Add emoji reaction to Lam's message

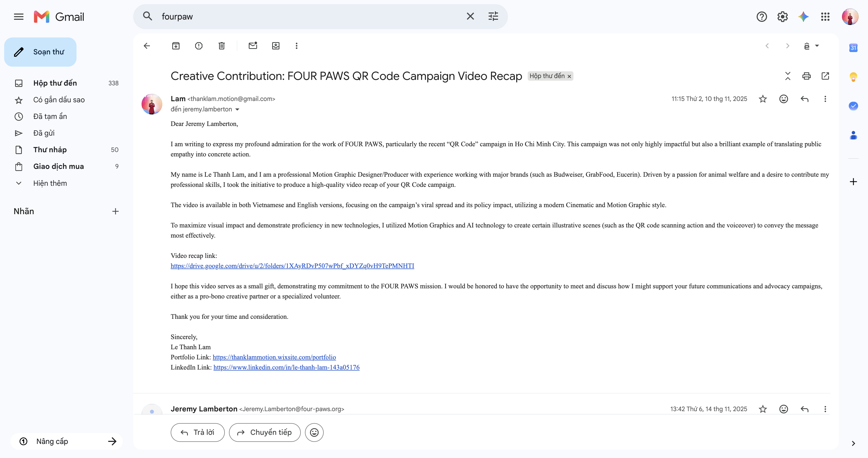784,99
